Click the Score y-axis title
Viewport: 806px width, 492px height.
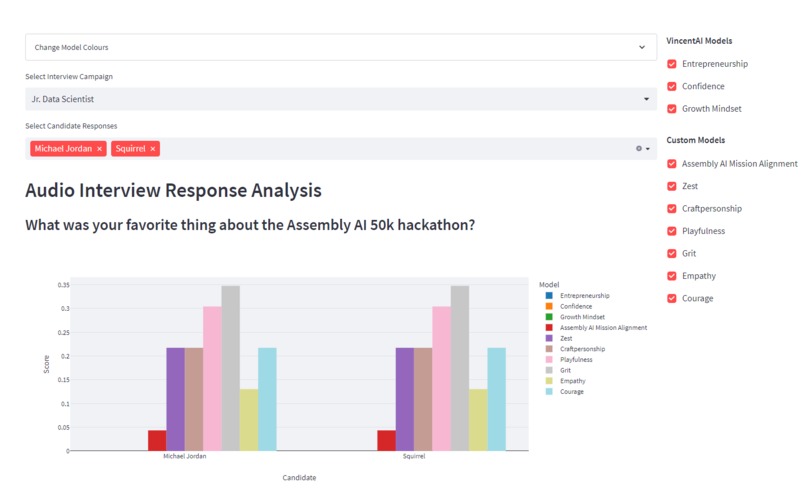click(x=46, y=364)
